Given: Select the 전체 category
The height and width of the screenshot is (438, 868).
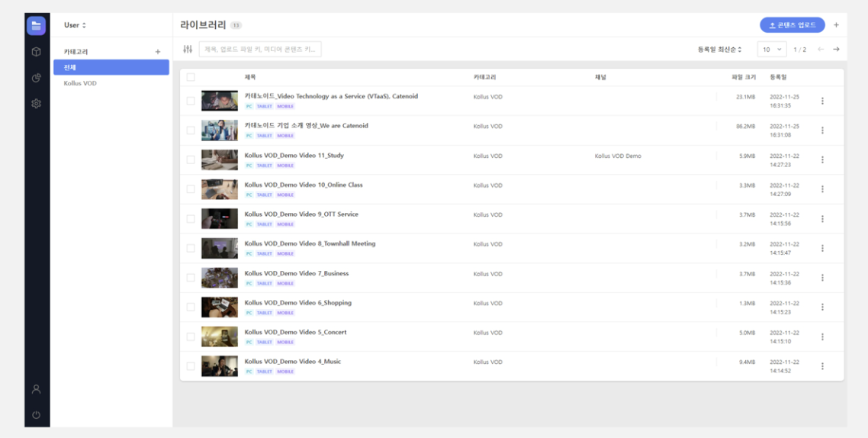Looking at the screenshot, I should (x=111, y=68).
